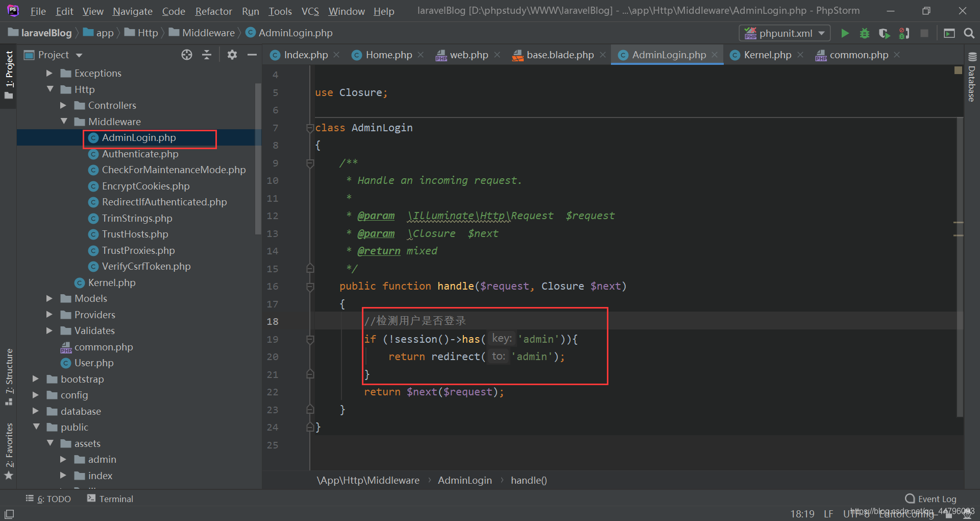The width and height of the screenshot is (980, 521).
Task: Open the Terminal tool window
Action: click(110, 499)
